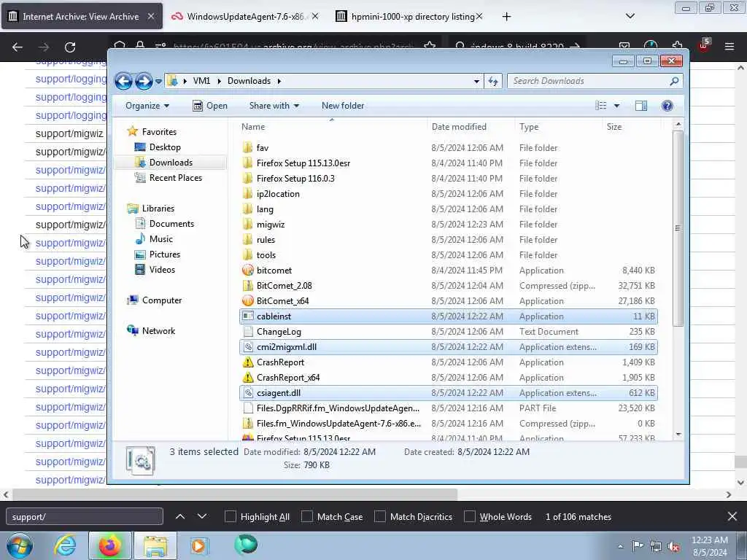Enable Highlight All in find bar
The width and height of the screenshot is (747, 560).
(230, 517)
